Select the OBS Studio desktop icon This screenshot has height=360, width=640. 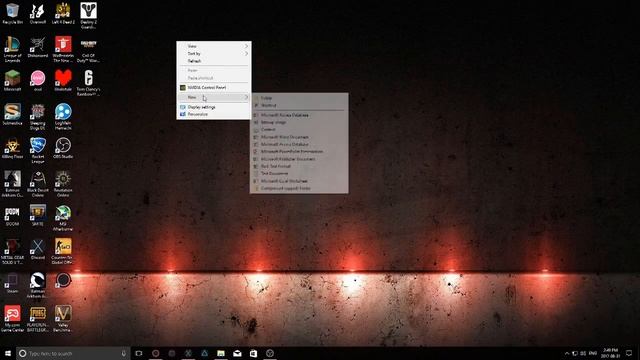(x=63, y=148)
